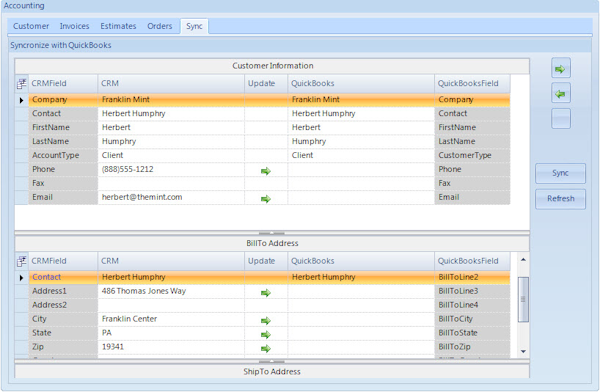Image resolution: width=600 pixels, height=392 pixels.
Task: Click the BillTo Address scrollbar thumb
Action: pyautogui.click(x=523, y=299)
